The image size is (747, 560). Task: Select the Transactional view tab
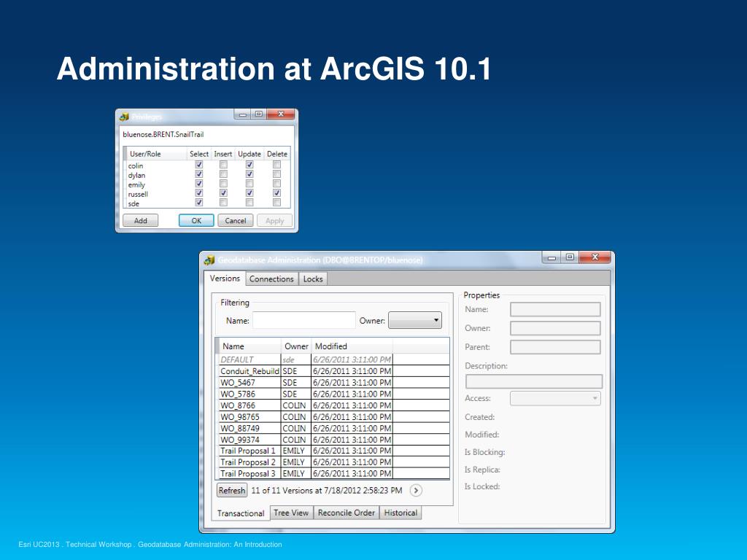point(241,513)
